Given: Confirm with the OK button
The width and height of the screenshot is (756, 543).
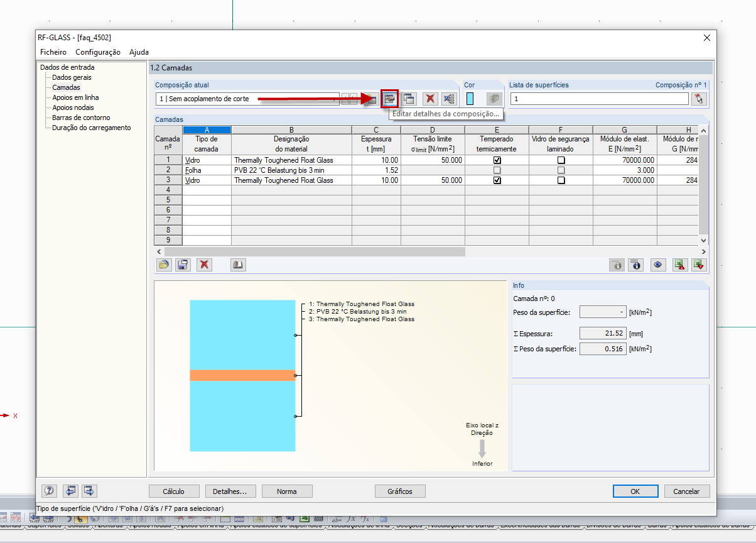Looking at the screenshot, I should pyautogui.click(x=635, y=491).
